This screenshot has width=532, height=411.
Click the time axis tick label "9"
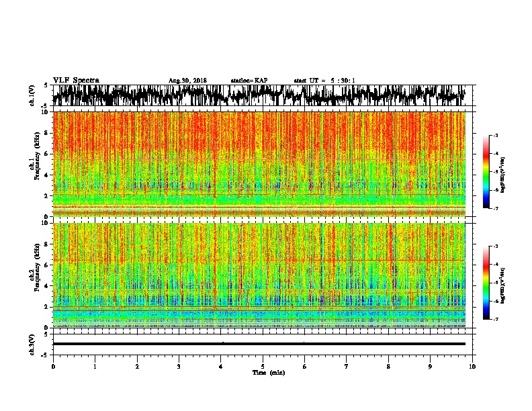pyautogui.click(x=430, y=367)
